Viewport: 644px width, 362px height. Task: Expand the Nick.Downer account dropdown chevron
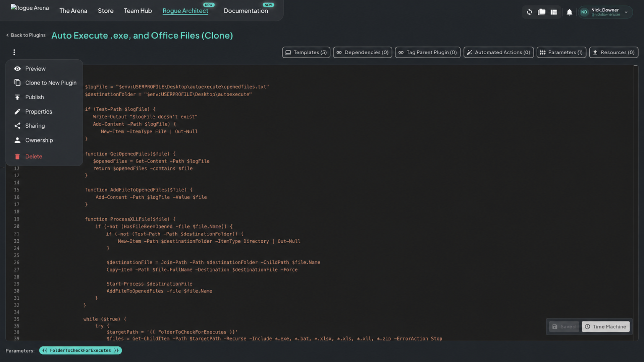click(x=626, y=12)
